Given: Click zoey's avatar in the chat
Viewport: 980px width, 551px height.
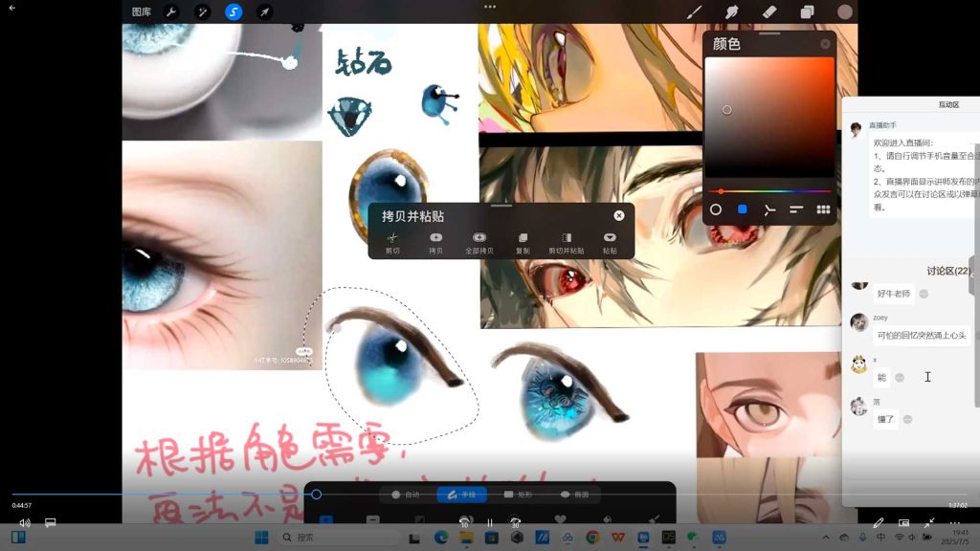Looking at the screenshot, I should coord(858,321).
